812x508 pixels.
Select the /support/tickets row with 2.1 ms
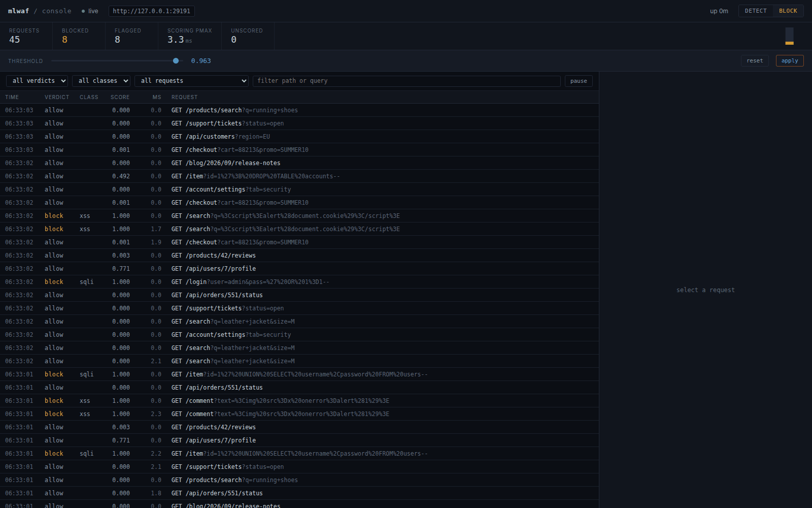click(x=299, y=467)
